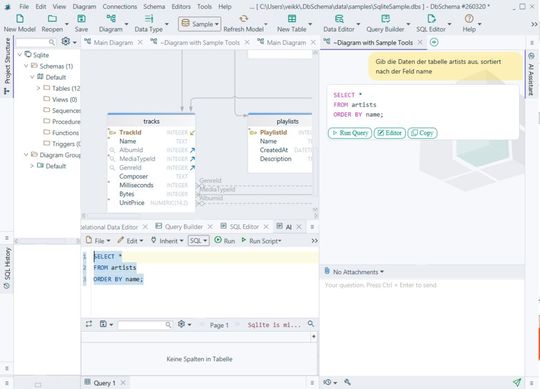Click the tracks table header in diagram
The image size is (540, 389).
(151, 121)
